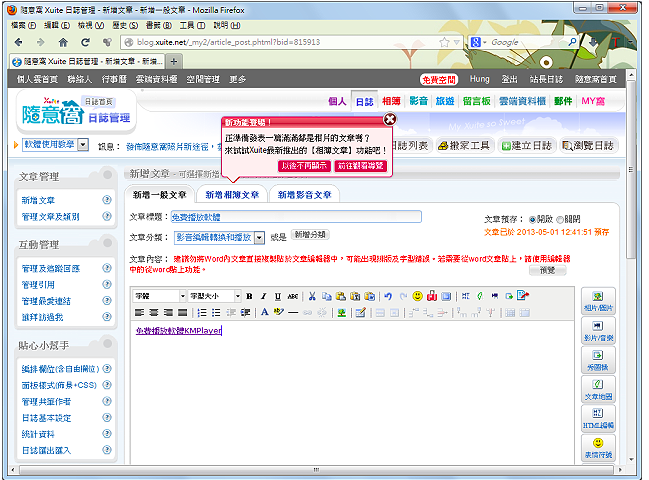The height and width of the screenshot is (480, 649).
Task: Go back with the Firefox back arrow
Action: [x=18, y=42]
